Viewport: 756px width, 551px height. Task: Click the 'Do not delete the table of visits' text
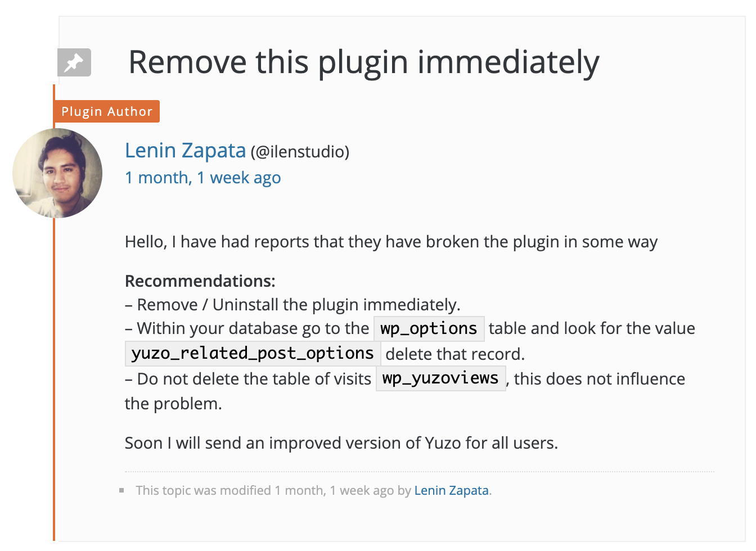click(x=254, y=379)
